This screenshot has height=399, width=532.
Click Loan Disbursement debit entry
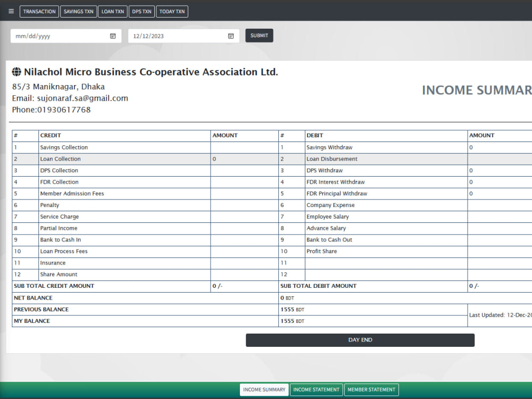(332, 159)
